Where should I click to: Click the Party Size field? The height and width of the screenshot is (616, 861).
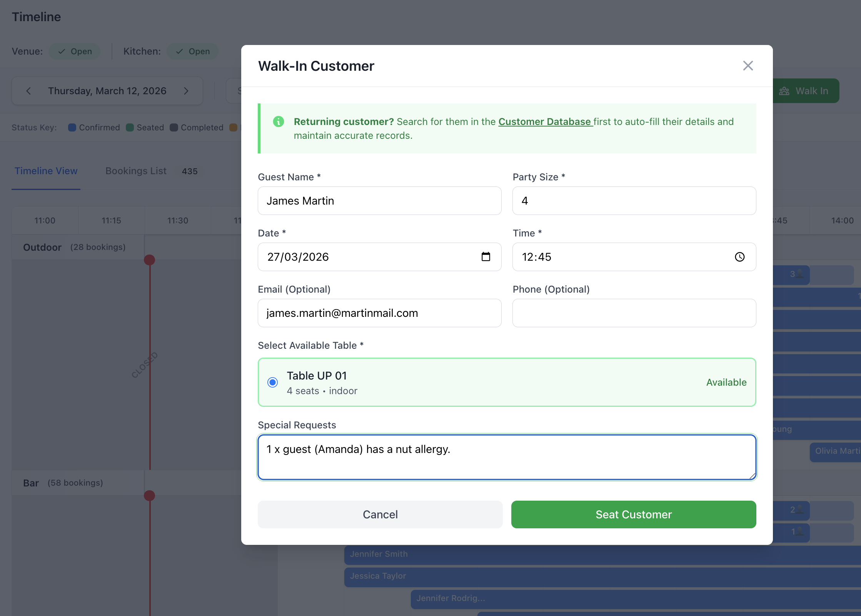(634, 201)
